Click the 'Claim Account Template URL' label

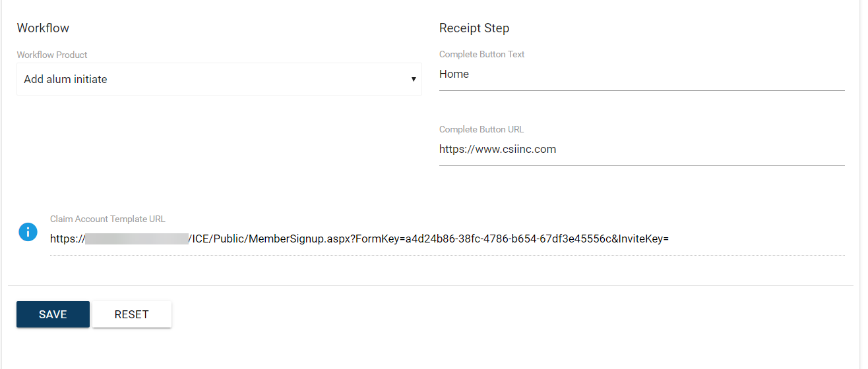108,219
